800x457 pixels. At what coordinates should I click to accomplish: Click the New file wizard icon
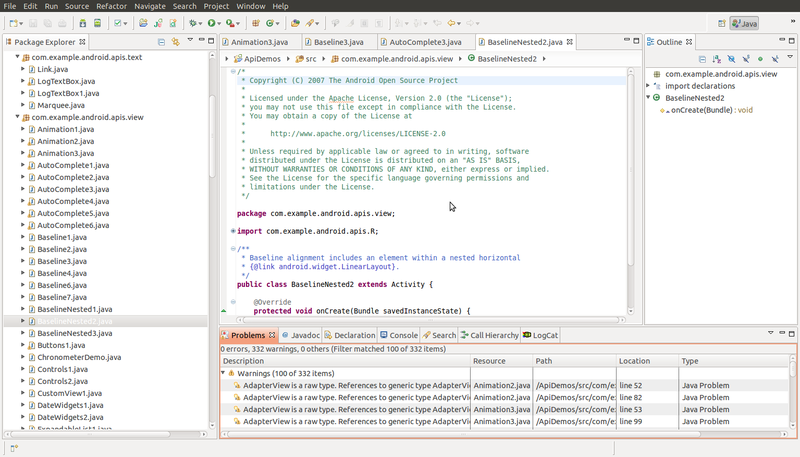[x=12, y=22]
